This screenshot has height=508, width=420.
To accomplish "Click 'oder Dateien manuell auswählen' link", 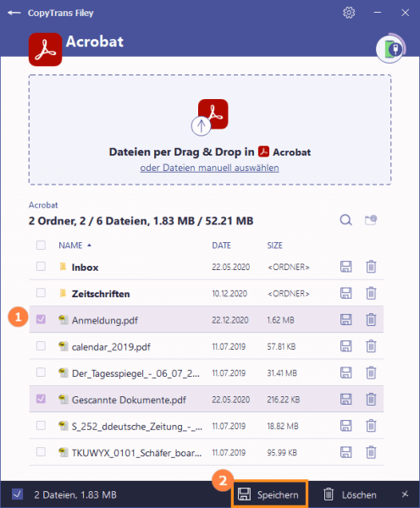I will coord(209,168).
